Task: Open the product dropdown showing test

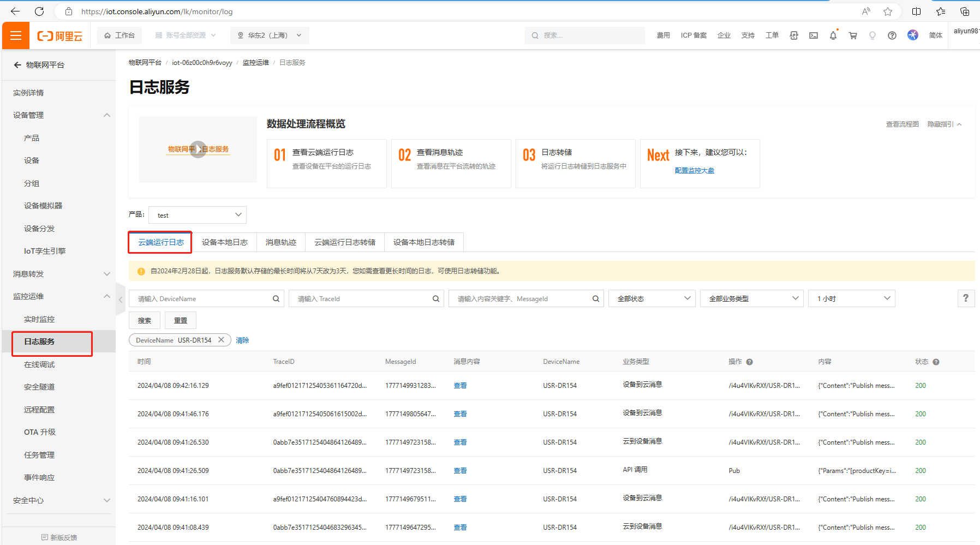Action: click(198, 215)
